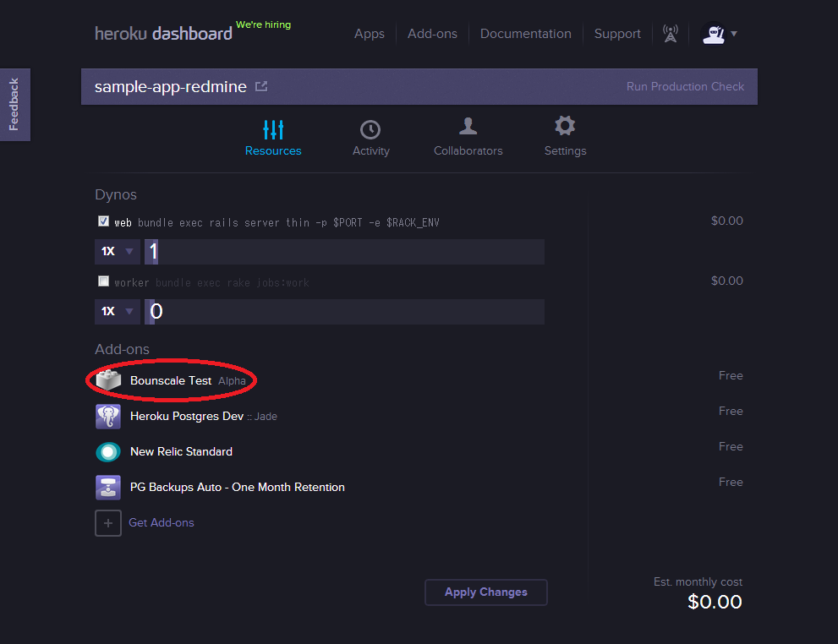Open the Get Add-ons link

click(x=162, y=523)
